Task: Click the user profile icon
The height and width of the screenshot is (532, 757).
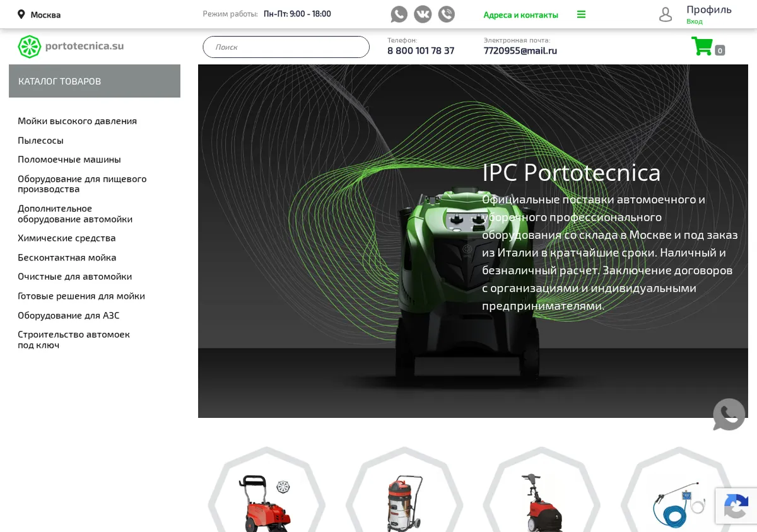Action: coord(666,14)
